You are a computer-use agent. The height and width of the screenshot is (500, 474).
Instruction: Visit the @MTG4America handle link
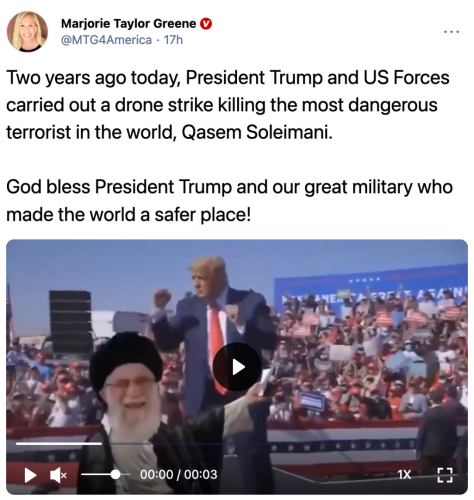click(x=106, y=40)
